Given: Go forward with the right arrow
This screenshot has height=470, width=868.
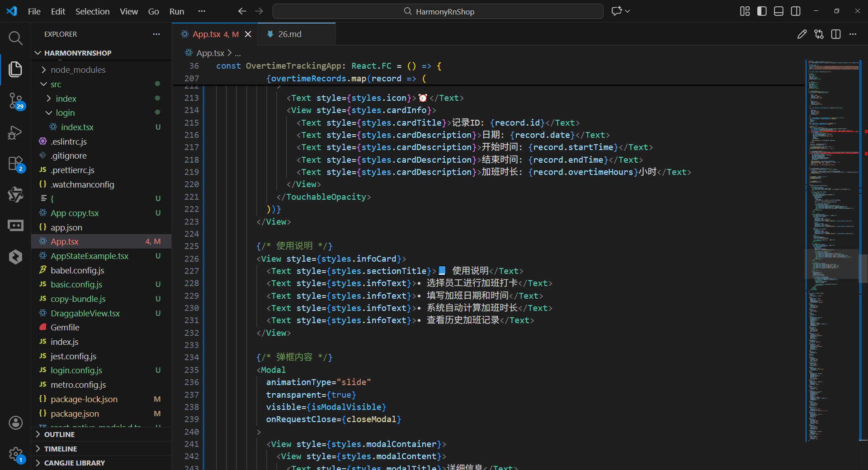Looking at the screenshot, I should pos(259,11).
